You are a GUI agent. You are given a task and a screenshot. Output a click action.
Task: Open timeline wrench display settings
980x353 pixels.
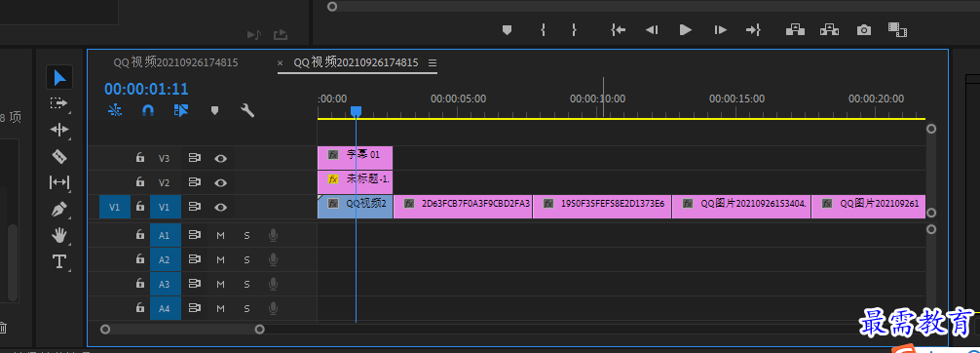(247, 111)
